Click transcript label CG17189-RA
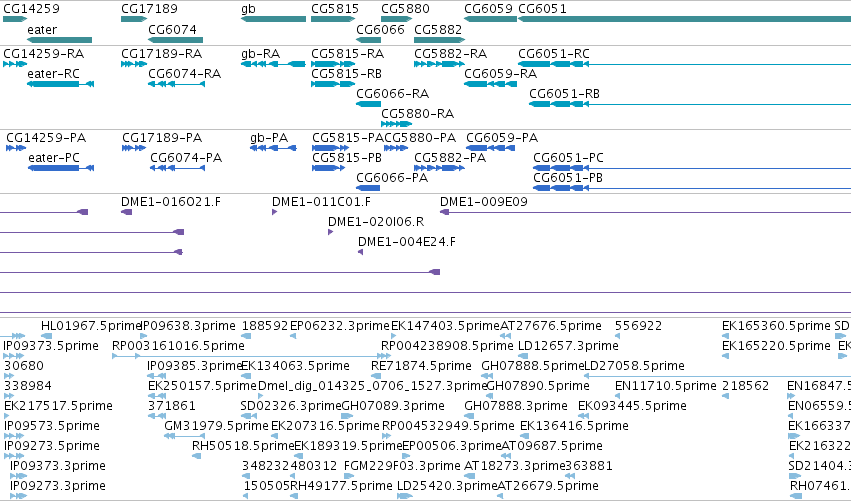Viewport: 851px width, 501px height. [x=162, y=54]
